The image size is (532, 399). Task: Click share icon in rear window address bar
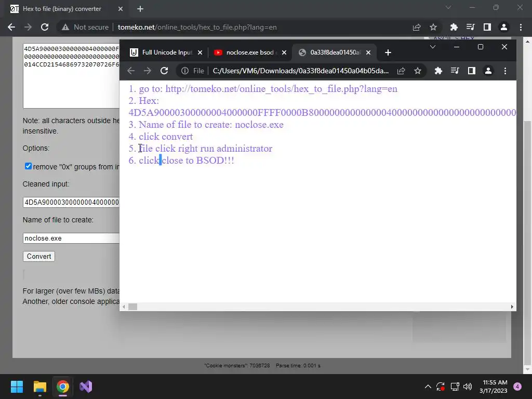point(417,27)
